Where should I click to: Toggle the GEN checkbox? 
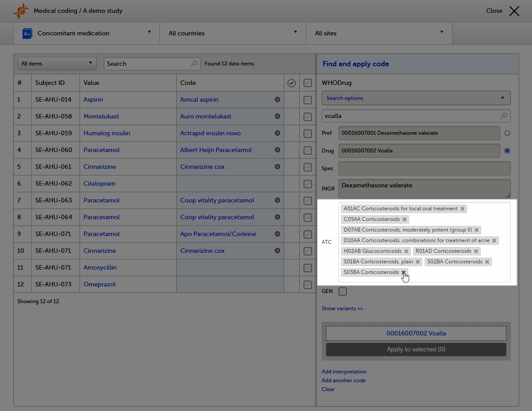click(342, 291)
